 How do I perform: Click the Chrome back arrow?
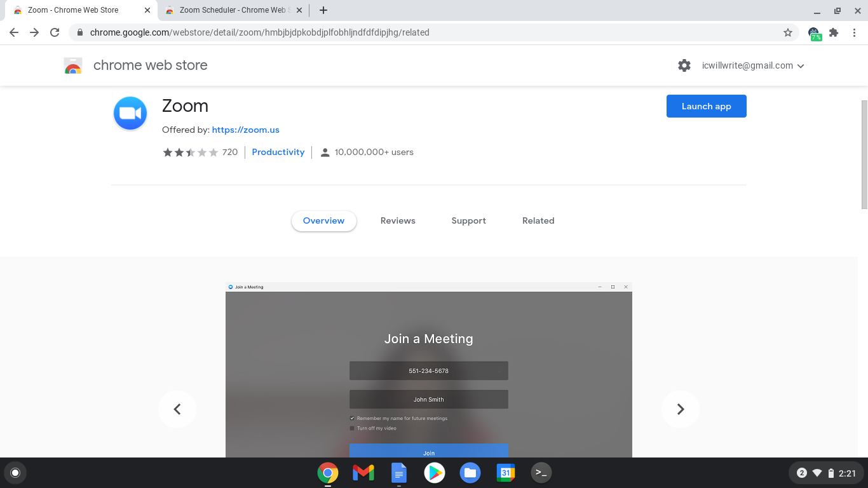[14, 32]
